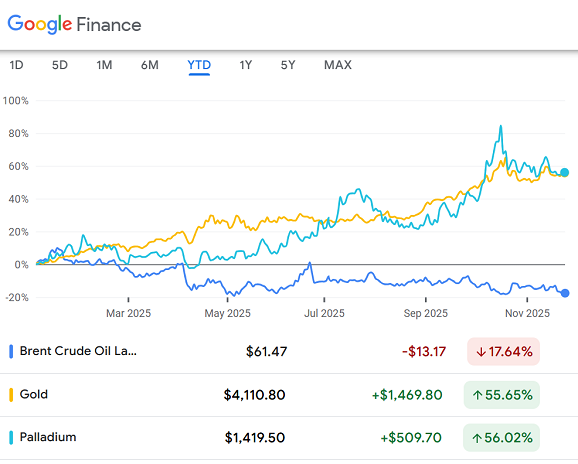Viewport: 578px width, 464px height.
Task: Click the yellow Gold color marker
Action: click(11, 395)
